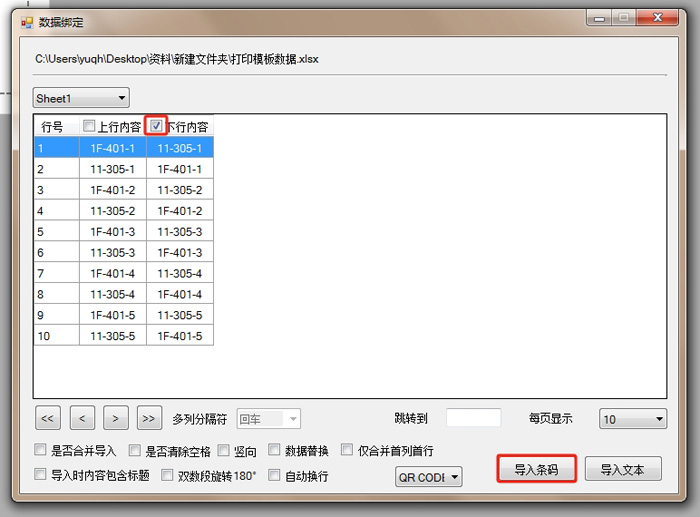
Task: Select row 2 cell 1F-401-1 in 下行内容
Action: click(180, 168)
